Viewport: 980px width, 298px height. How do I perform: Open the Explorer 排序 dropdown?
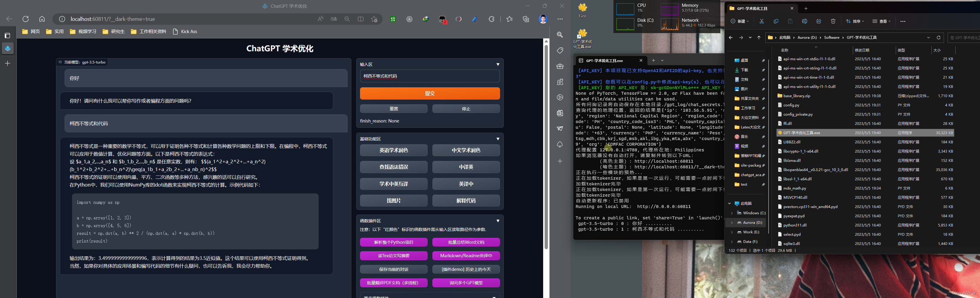855,21
